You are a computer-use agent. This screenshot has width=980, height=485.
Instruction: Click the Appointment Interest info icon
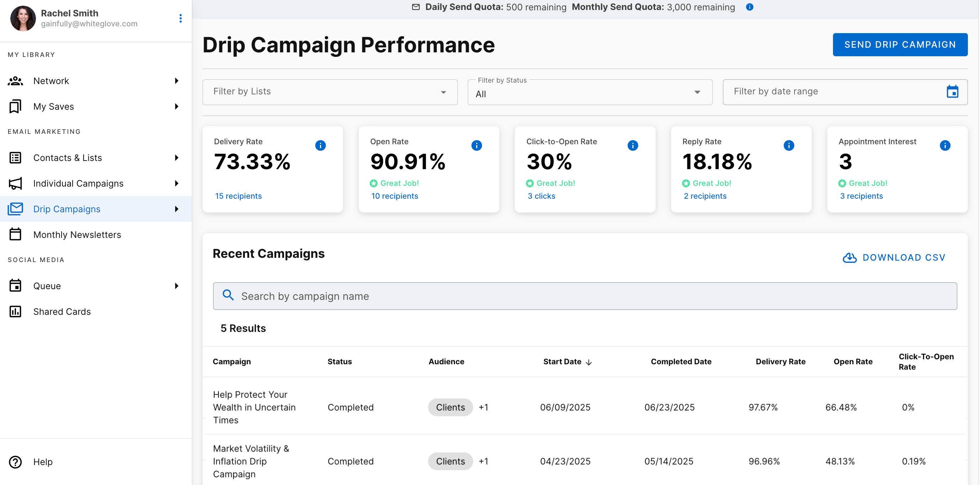945,145
